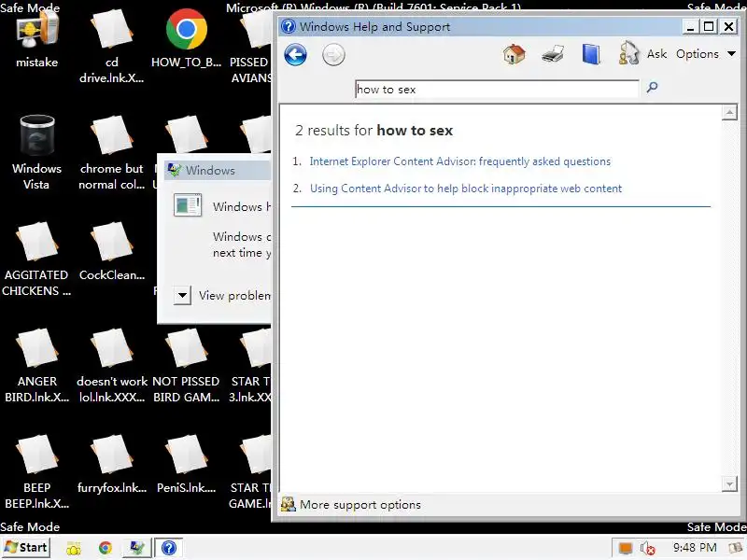Select PeniS.lnk file icon
This screenshot has height=560, width=747.
tap(186, 465)
